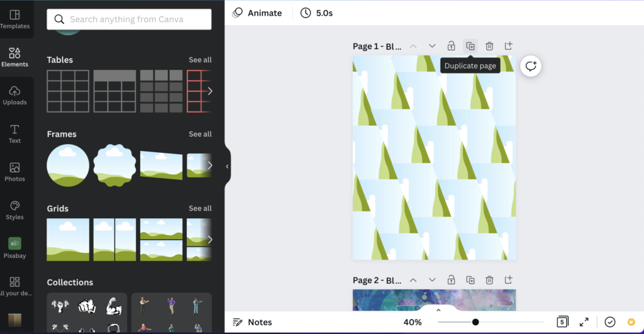Click the Canva search field
The width and height of the screenshot is (644, 334).
click(129, 19)
